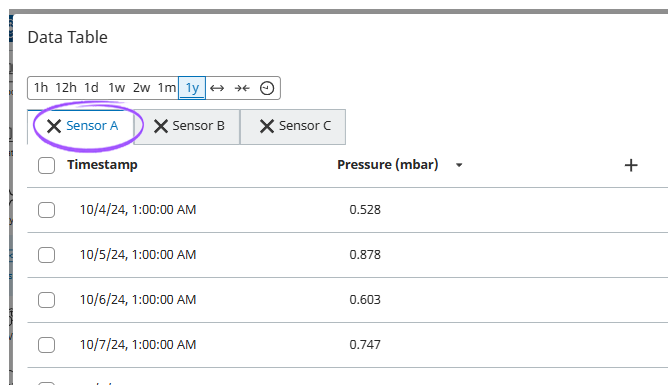
Task: Click the expand time range arrows icon
Action: (217, 88)
